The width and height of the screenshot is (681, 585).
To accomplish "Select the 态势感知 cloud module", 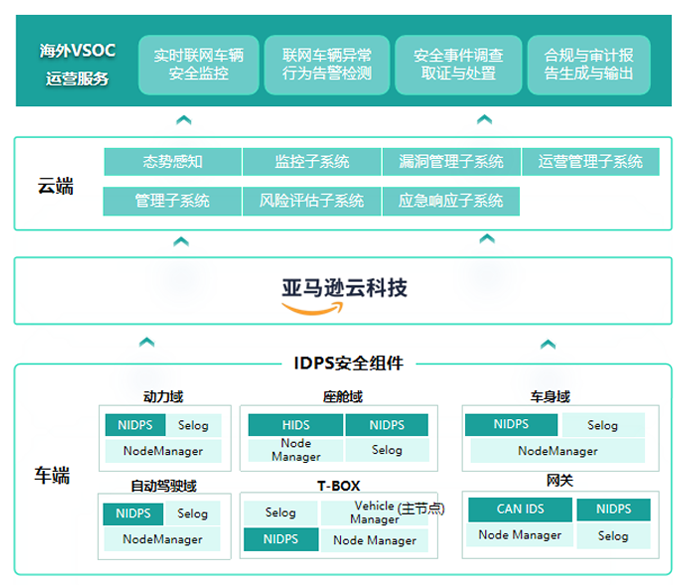I will point(172,162).
